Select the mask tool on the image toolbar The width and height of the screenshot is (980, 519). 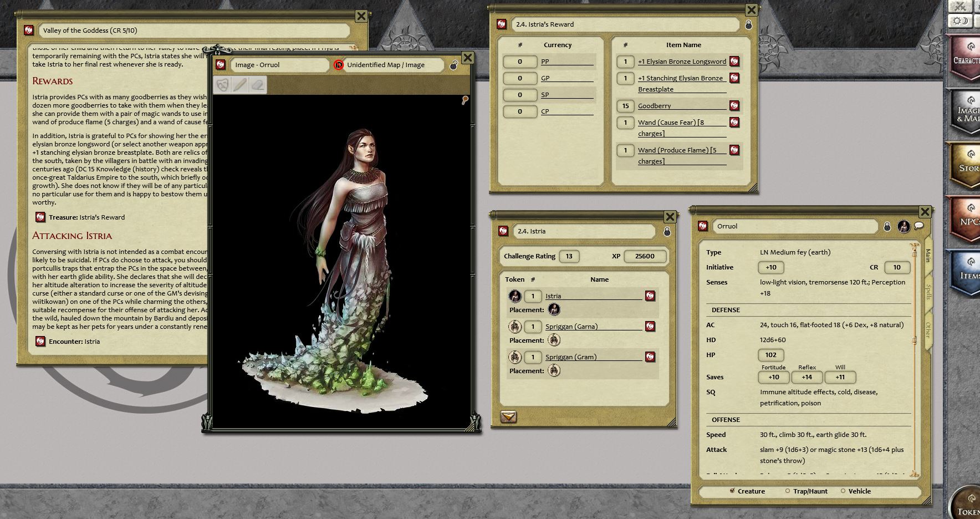[x=223, y=85]
